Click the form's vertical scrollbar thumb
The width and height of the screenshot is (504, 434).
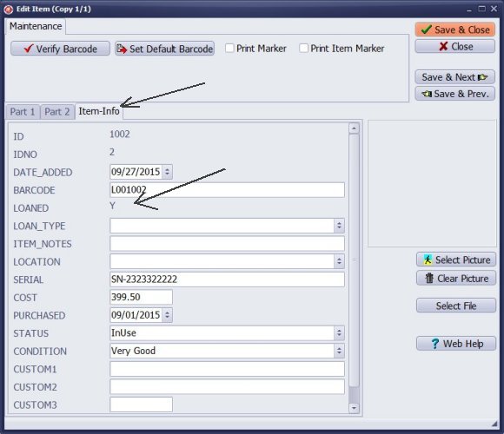point(354,260)
